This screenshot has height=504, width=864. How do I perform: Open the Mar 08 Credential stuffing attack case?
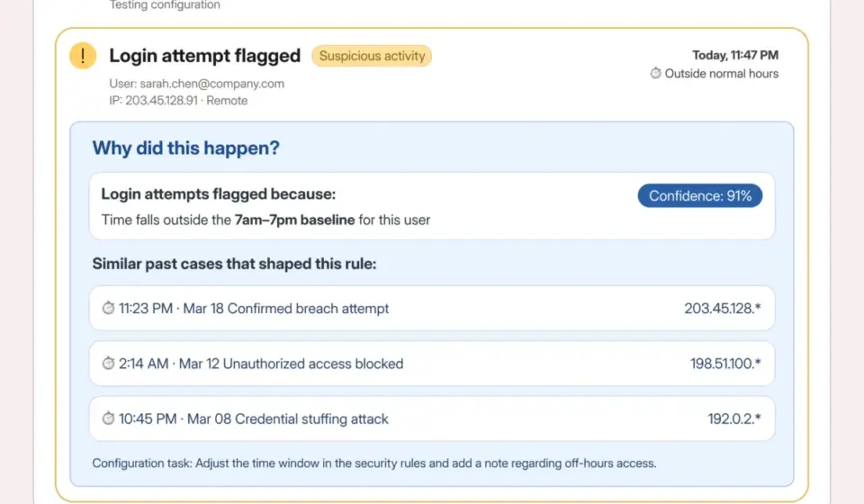[x=432, y=418]
